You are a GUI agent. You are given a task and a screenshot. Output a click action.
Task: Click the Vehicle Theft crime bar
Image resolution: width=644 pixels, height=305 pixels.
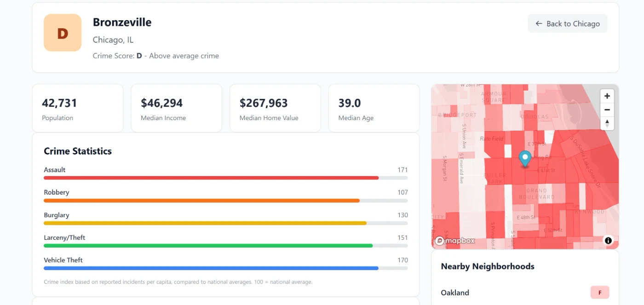point(225,268)
